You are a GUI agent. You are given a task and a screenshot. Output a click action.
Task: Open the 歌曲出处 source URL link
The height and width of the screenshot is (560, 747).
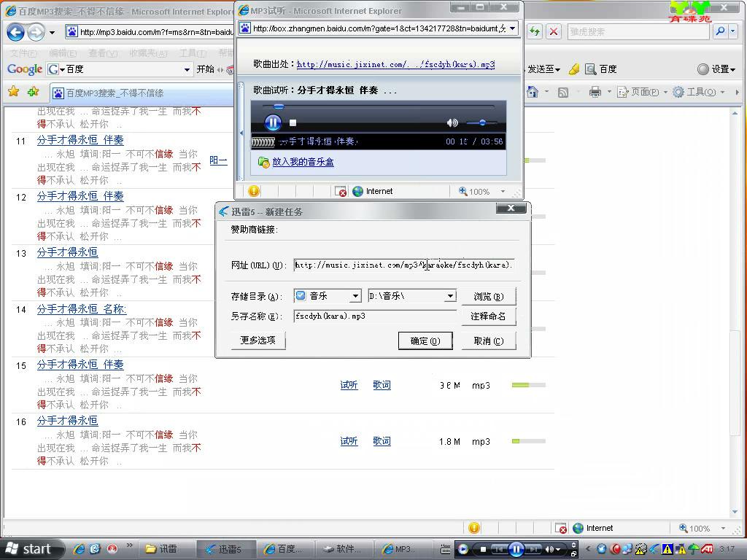(395, 64)
